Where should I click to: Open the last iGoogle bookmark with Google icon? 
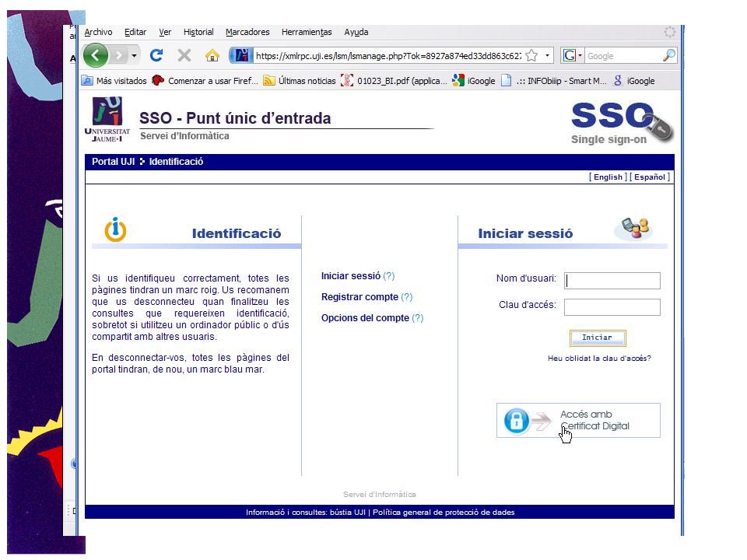(634, 80)
